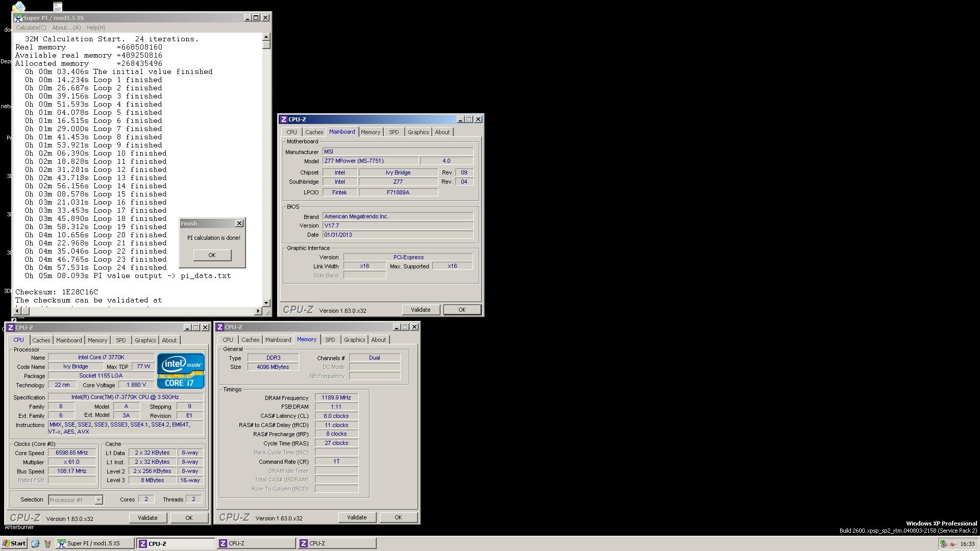
Task: Click OK in Mainboard CPU-Z window
Action: (x=462, y=310)
